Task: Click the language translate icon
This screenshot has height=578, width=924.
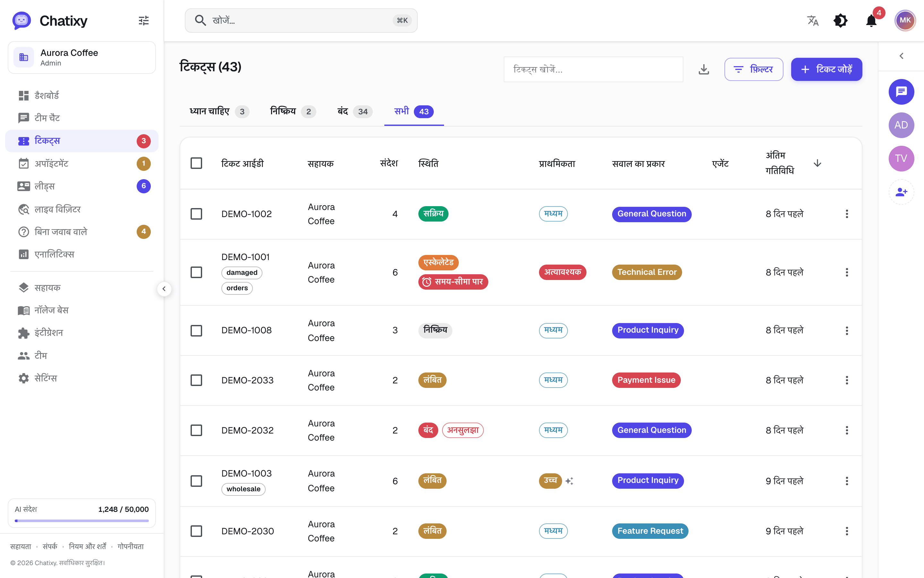Action: coord(813,21)
